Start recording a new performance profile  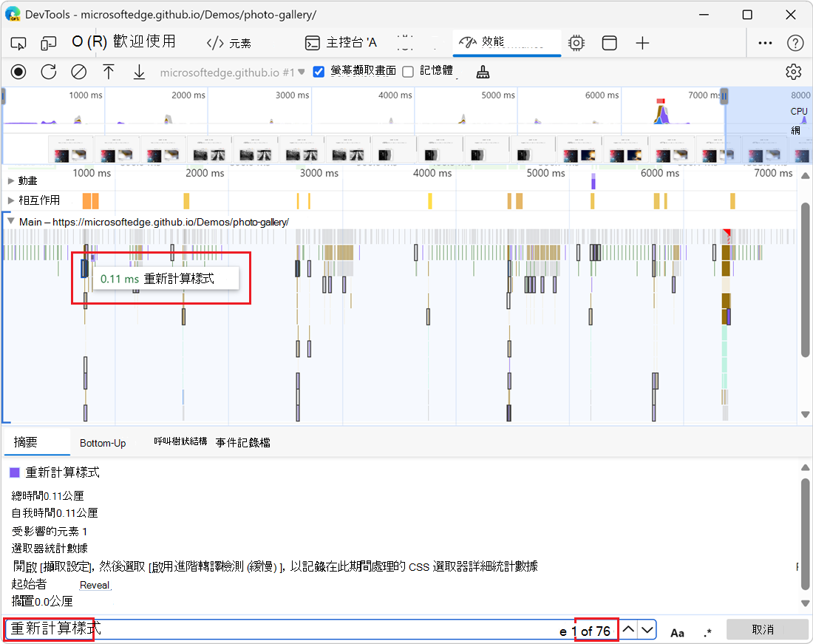(x=18, y=72)
